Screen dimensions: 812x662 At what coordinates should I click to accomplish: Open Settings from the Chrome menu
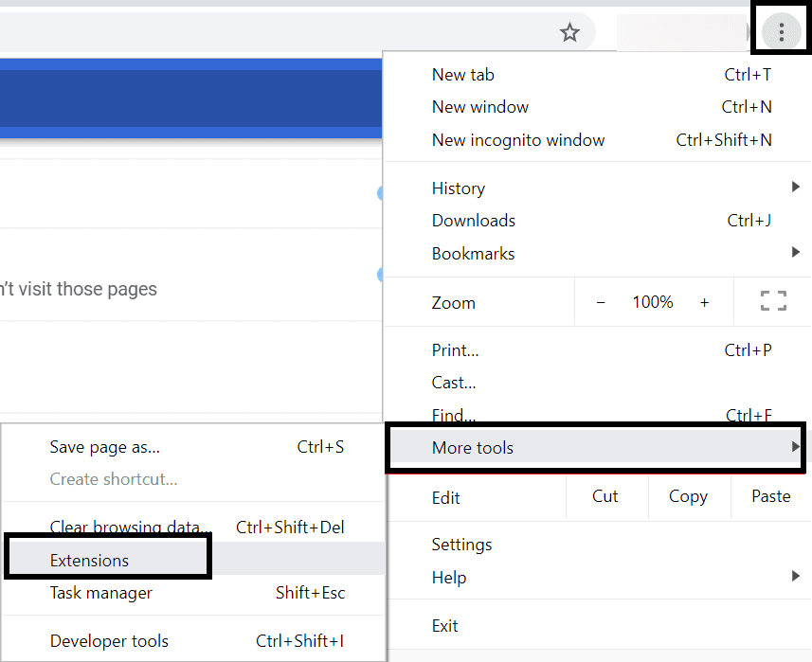click(x=598, y=545)
